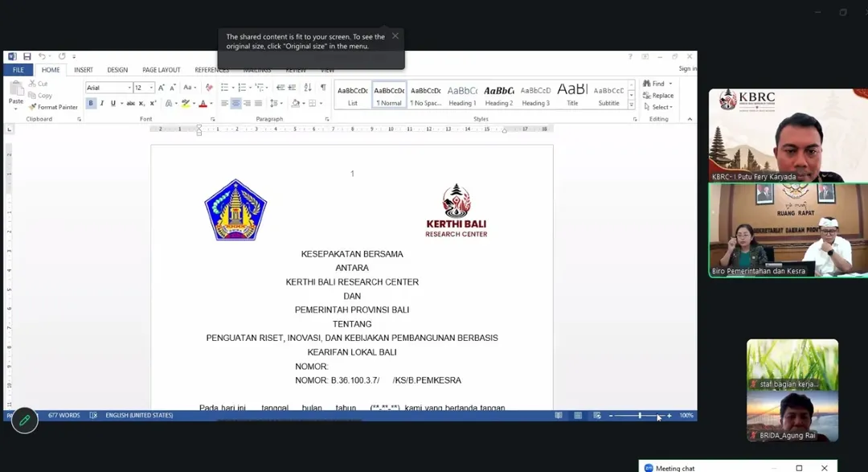Open Paragraph dialog launcher
This screenshot has height=472, width=868.
(x=326, y=119)
